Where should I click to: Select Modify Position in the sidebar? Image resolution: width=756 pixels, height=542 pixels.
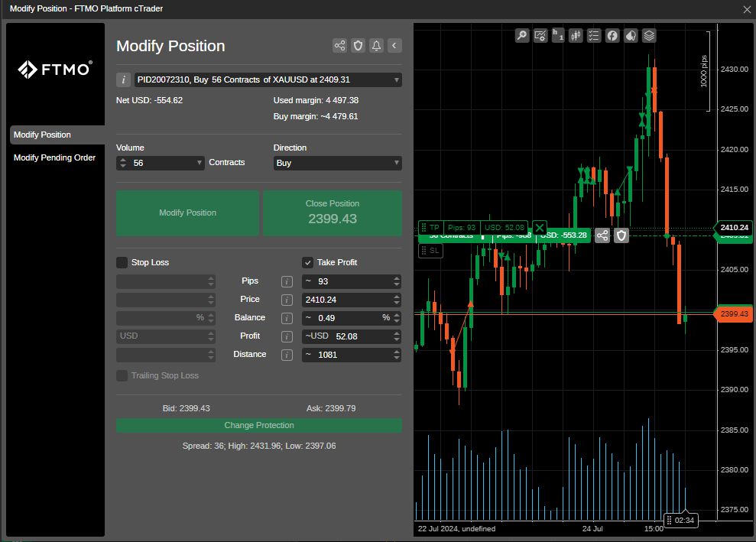coord(57,135)
